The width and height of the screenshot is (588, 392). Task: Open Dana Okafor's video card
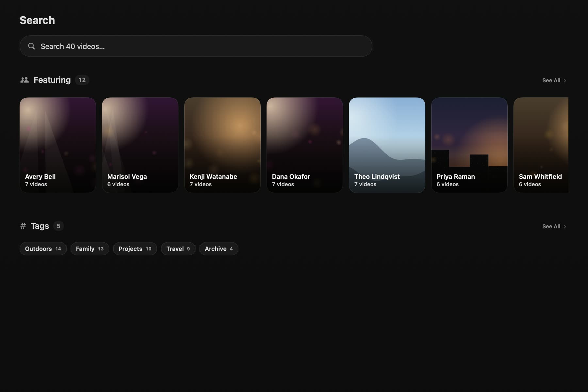coord(305,145)
